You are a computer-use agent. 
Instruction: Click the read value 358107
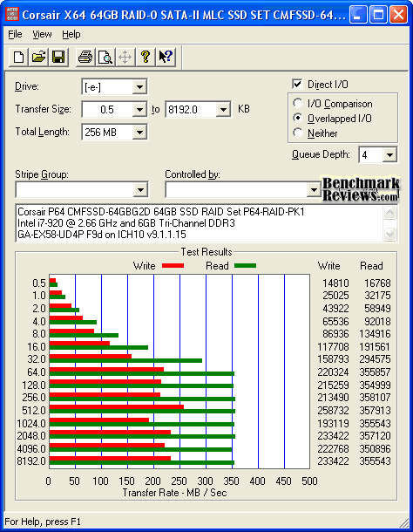pyautogui.click(x=375, y=398)
